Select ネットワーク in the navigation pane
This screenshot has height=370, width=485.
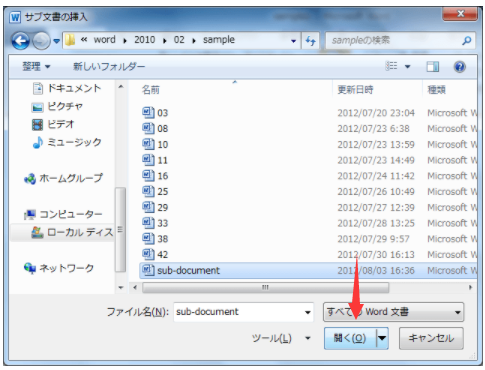point(59,268)
